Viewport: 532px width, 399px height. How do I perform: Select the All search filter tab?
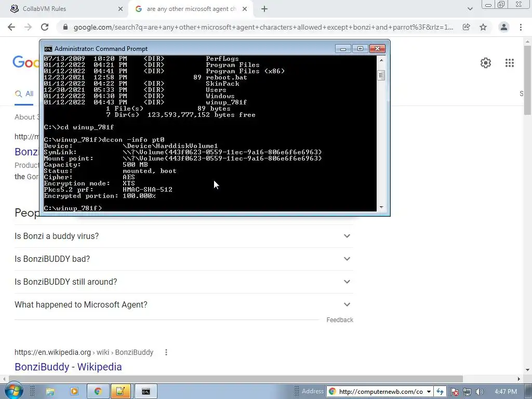coord(24,94)
